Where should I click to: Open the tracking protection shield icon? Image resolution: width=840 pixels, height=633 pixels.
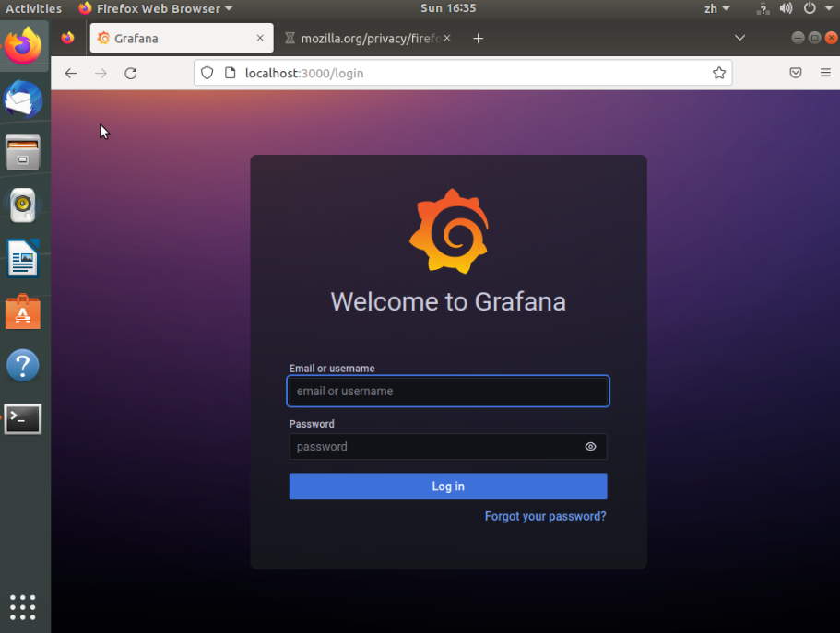tap(207, 73)
